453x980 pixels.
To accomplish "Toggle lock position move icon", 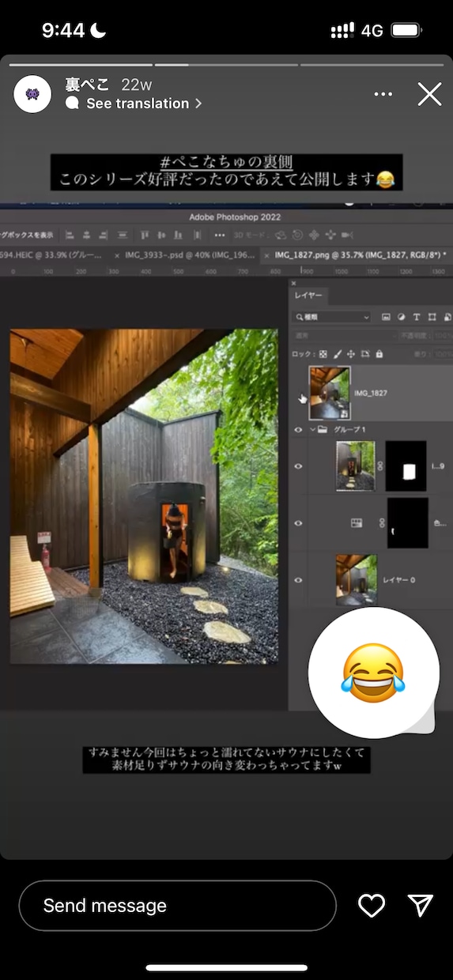I will (351, 354).
